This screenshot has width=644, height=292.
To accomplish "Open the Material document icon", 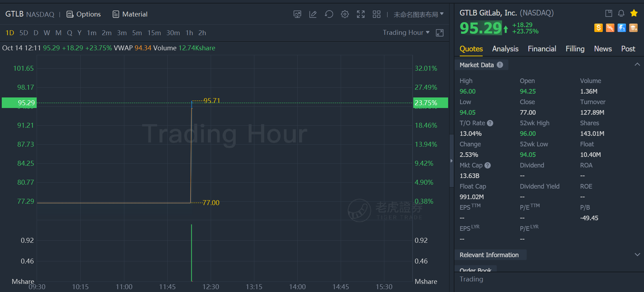I will tap(116, 14).
